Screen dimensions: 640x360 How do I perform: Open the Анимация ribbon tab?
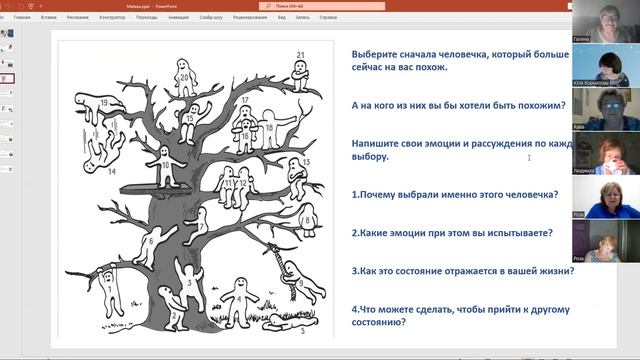(x=178, y=18)
